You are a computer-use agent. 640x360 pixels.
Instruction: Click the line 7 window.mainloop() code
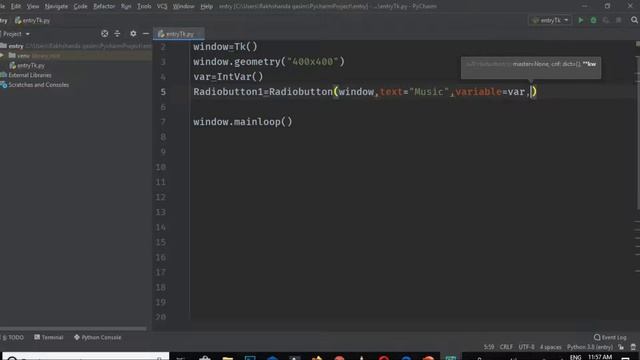(243, 122)
